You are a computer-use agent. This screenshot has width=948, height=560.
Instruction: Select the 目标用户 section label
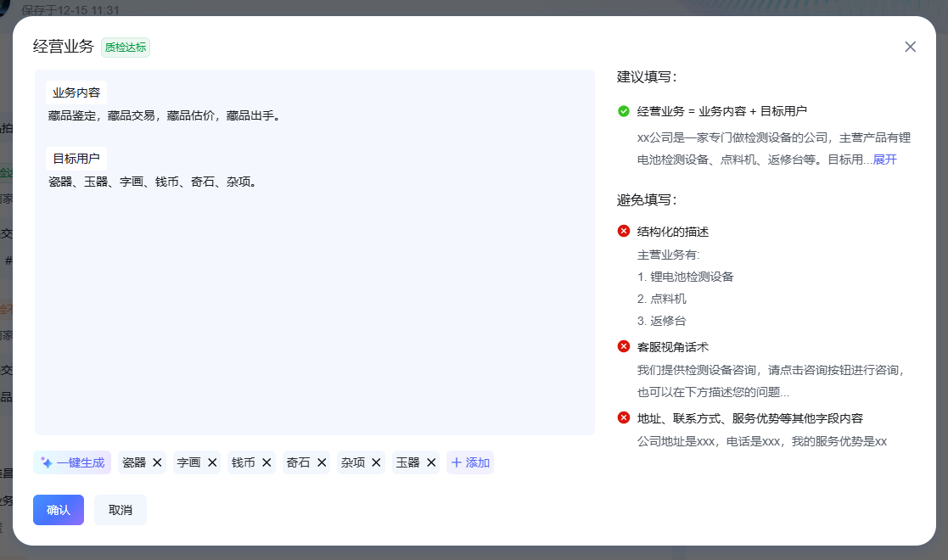[x=76, y=159]
